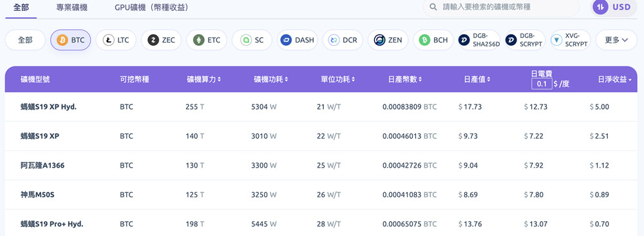This screenshot has height=236, width=644.
Task: Click the $5.00 net profit cell
Action: pyautogui.click(x=599, y=107)
